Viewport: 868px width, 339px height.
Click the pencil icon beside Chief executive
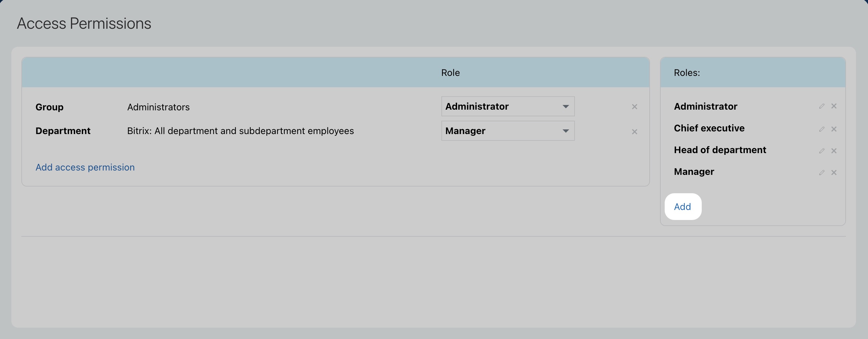[x=822, y=129]
